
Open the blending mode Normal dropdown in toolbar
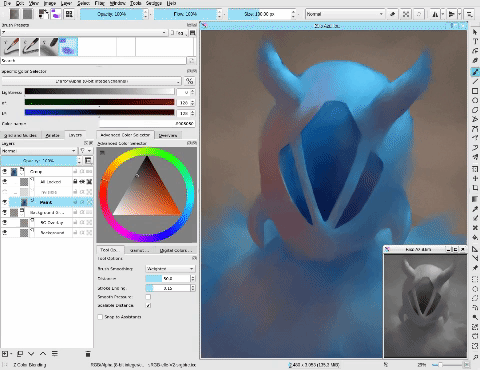[345, 14]
